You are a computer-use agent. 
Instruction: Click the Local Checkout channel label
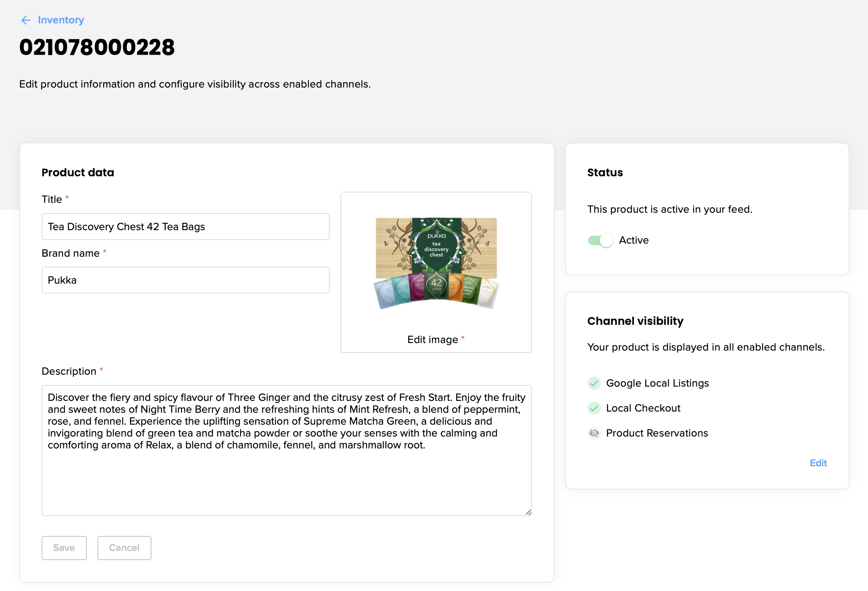click(643, 408)
